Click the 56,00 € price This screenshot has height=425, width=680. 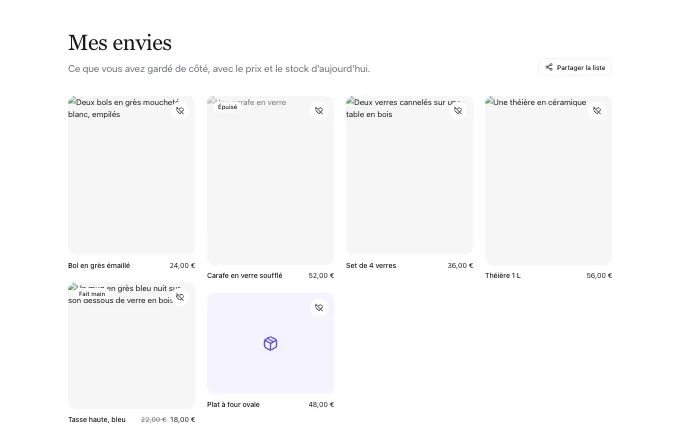coord(599,275)
